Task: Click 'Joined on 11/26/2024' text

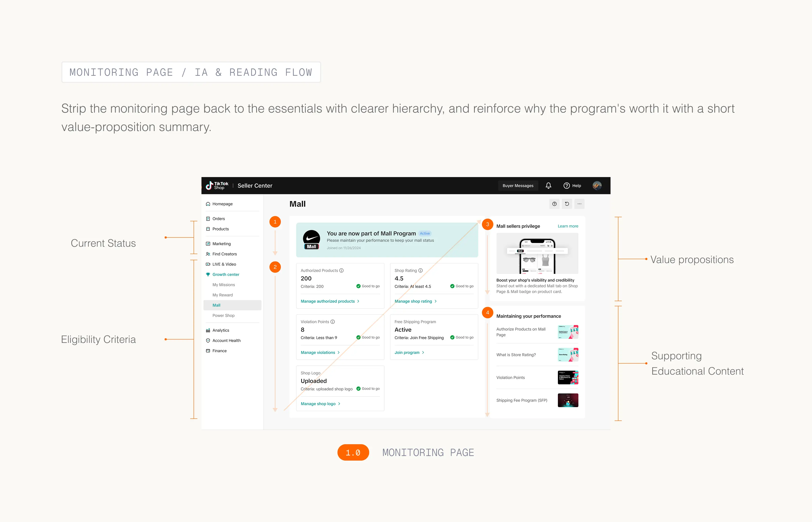Action: click(343, 248)
